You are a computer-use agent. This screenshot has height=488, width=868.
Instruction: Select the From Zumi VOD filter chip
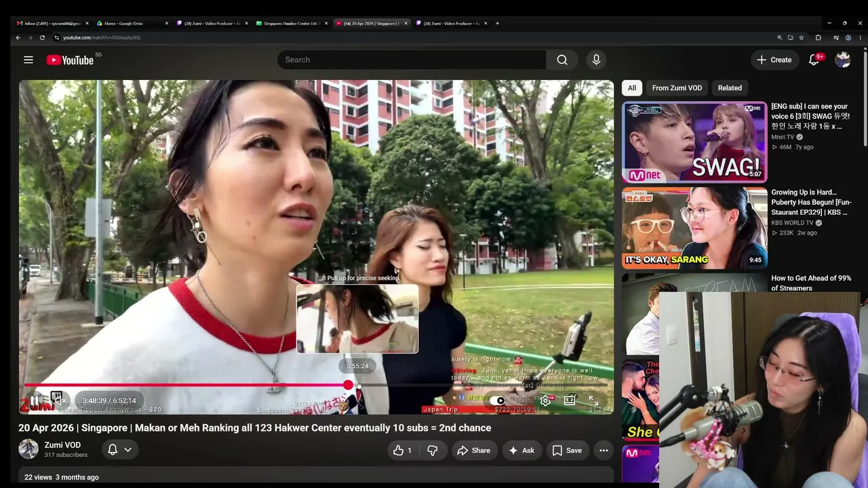(677, 87)
